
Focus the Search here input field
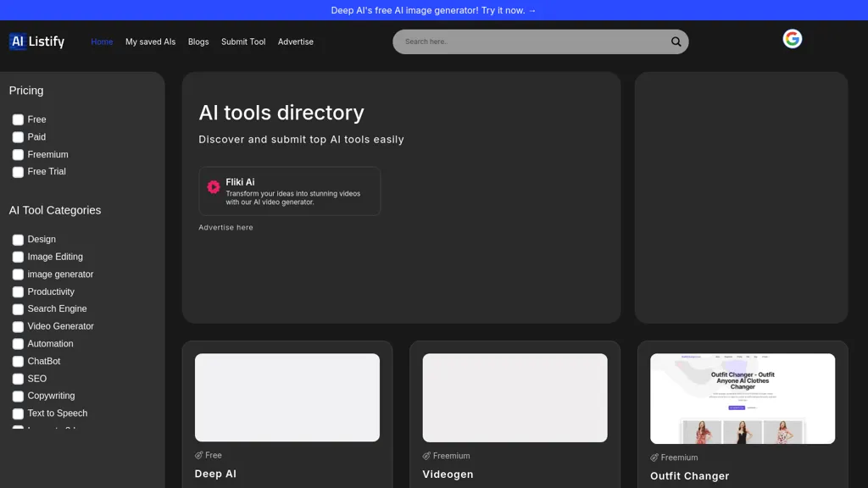(530, 42)
